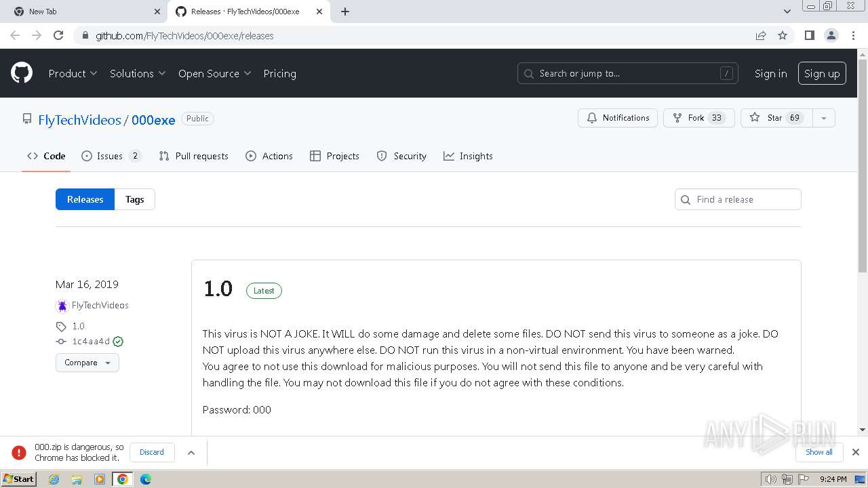
Task: Expand the Product menu
Action: point(73,73)
